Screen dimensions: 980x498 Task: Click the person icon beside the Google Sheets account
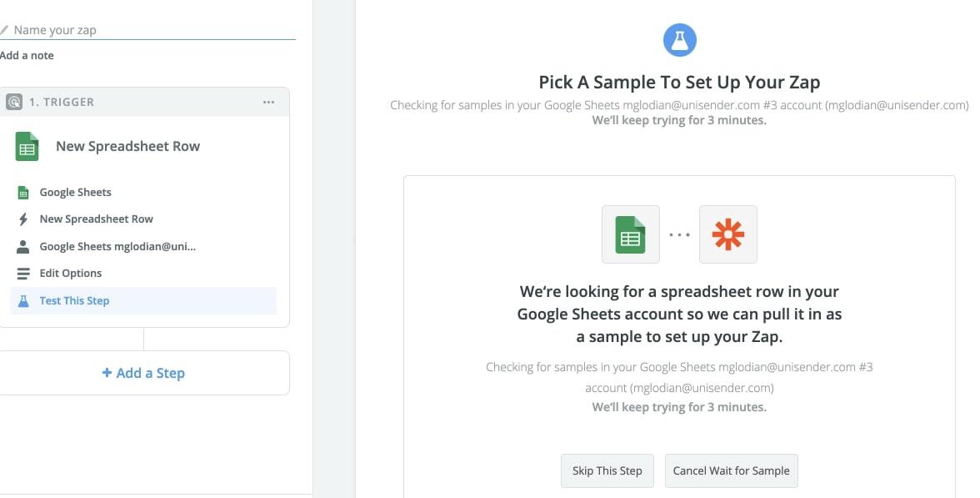point(23,247)
